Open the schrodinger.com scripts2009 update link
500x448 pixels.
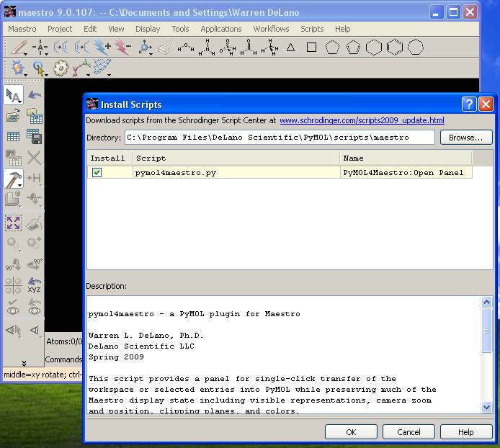tap(362, 120)
